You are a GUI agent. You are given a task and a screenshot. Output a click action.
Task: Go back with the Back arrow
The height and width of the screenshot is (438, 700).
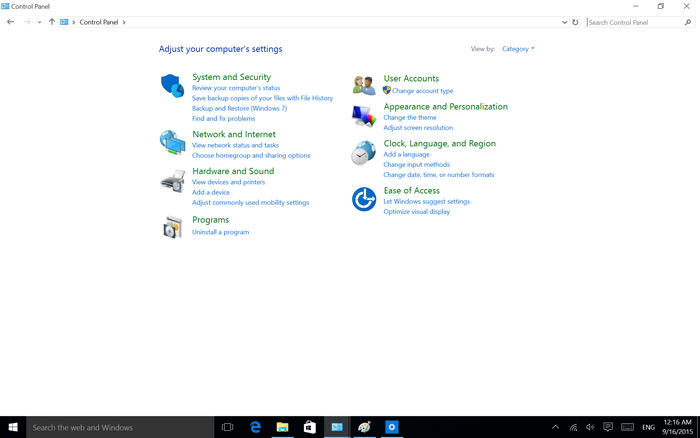(10, 22)
